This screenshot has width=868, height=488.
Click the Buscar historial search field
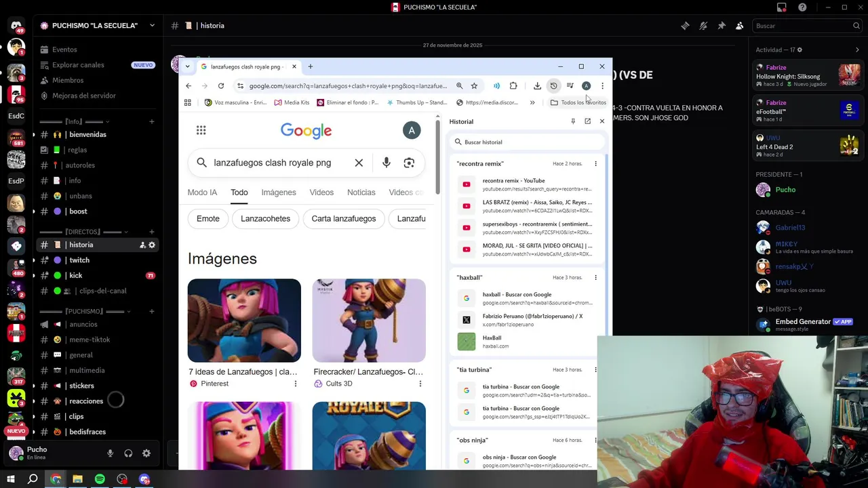(x=528, y=142)
